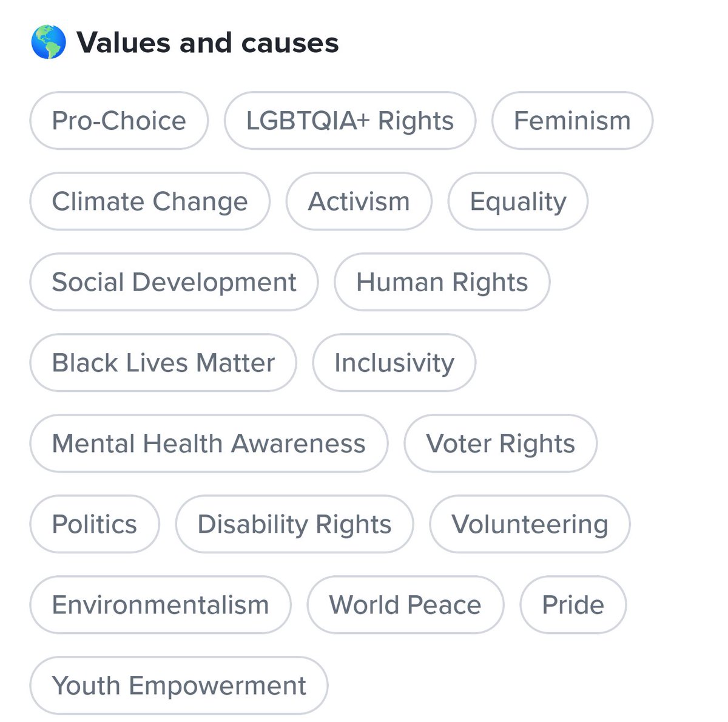The height and width of the screenshot is (722, 728).
Task: Select Mental Health Awareness tag
Action: pos(209,443)
